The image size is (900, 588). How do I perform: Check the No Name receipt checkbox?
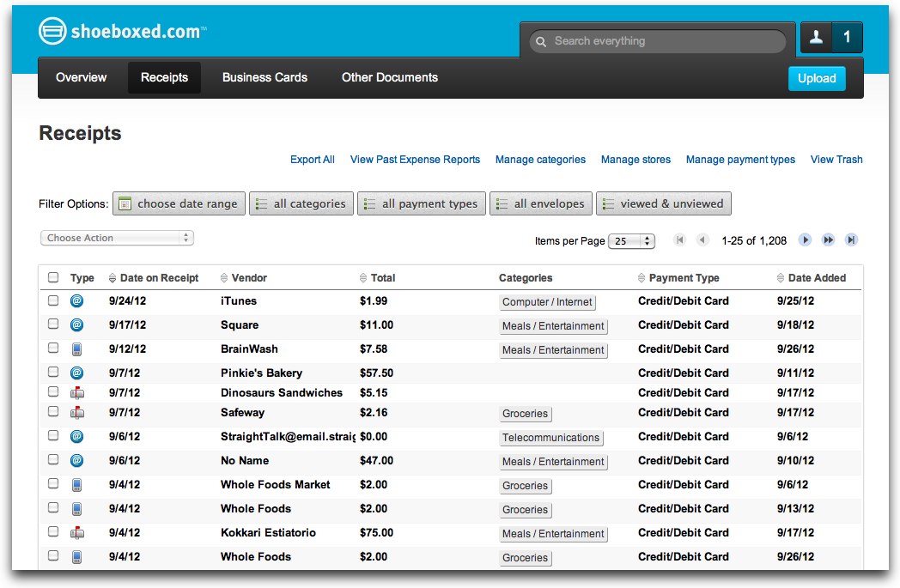53,459
